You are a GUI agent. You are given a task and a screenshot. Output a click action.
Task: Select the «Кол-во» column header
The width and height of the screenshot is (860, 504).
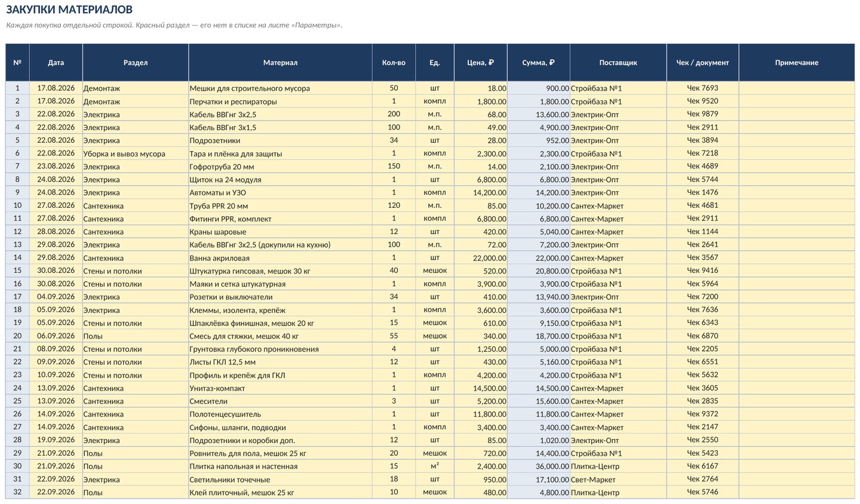click(394, 62)
